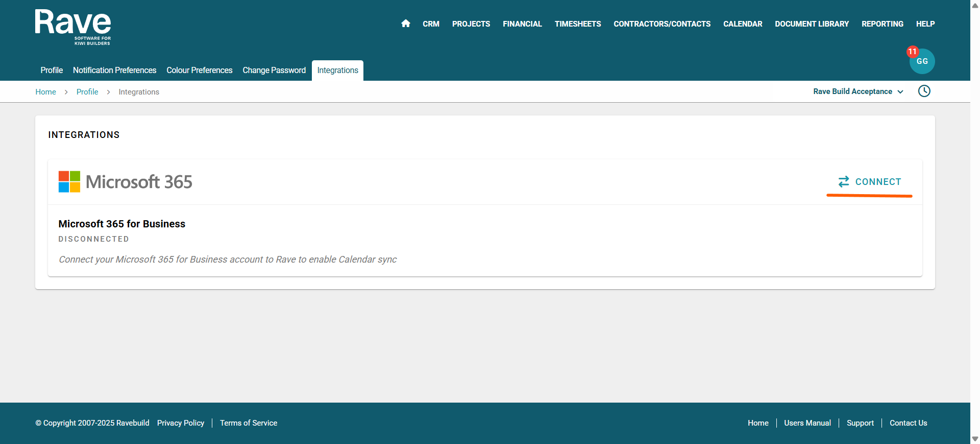Open the Support link
The width and height of the screenshot is (980, 444).
[860, 423]
